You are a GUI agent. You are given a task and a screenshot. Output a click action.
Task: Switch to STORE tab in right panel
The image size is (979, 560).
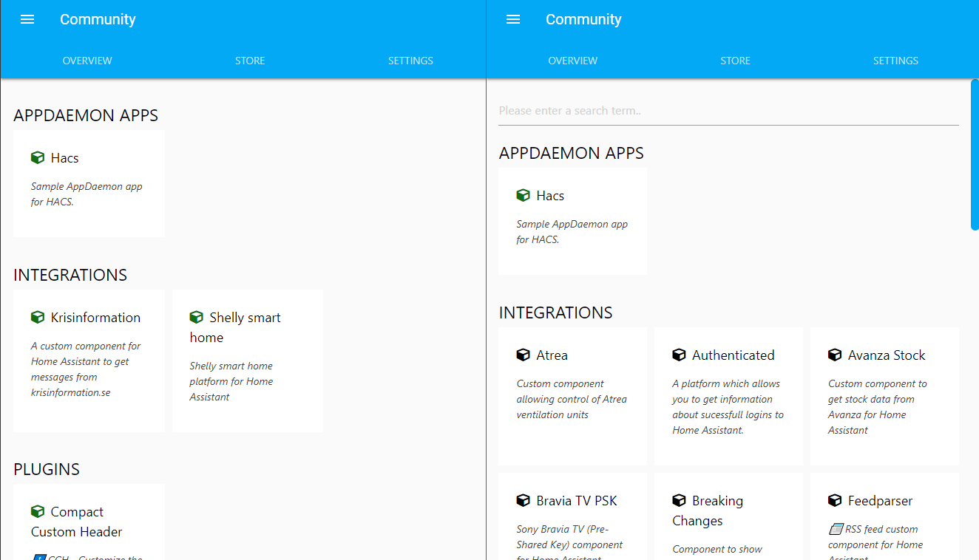[736, 61]
